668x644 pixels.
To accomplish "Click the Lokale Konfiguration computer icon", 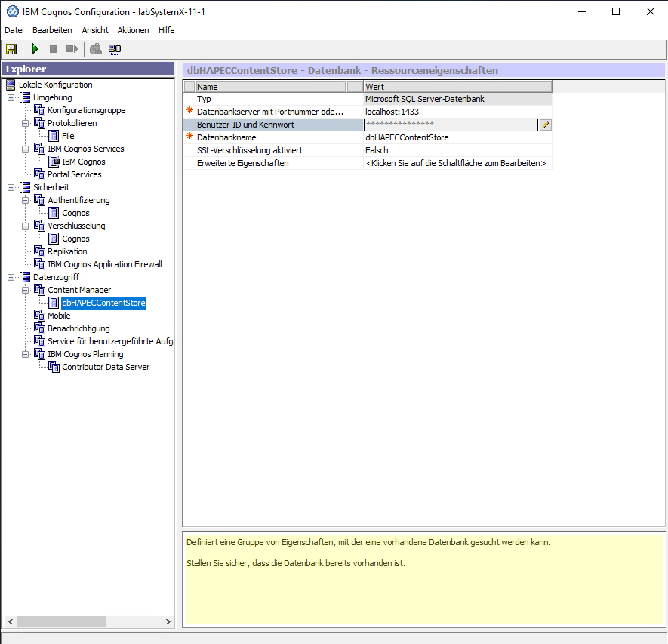I will coord(11,85).
